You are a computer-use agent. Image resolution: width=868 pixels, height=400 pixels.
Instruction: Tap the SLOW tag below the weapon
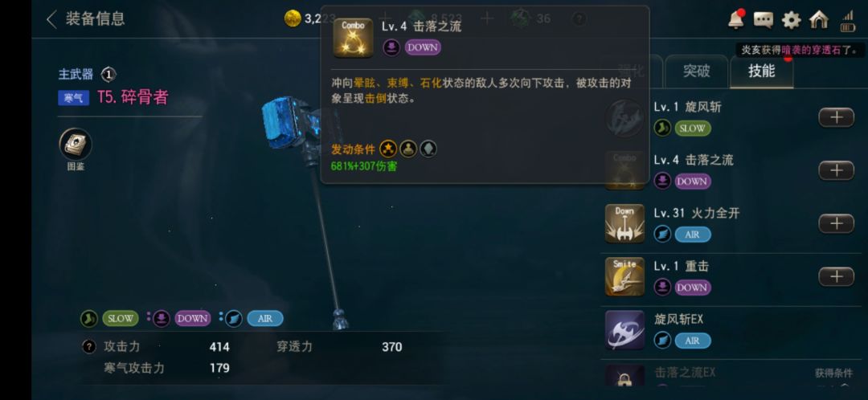click(x=120, y=319)
